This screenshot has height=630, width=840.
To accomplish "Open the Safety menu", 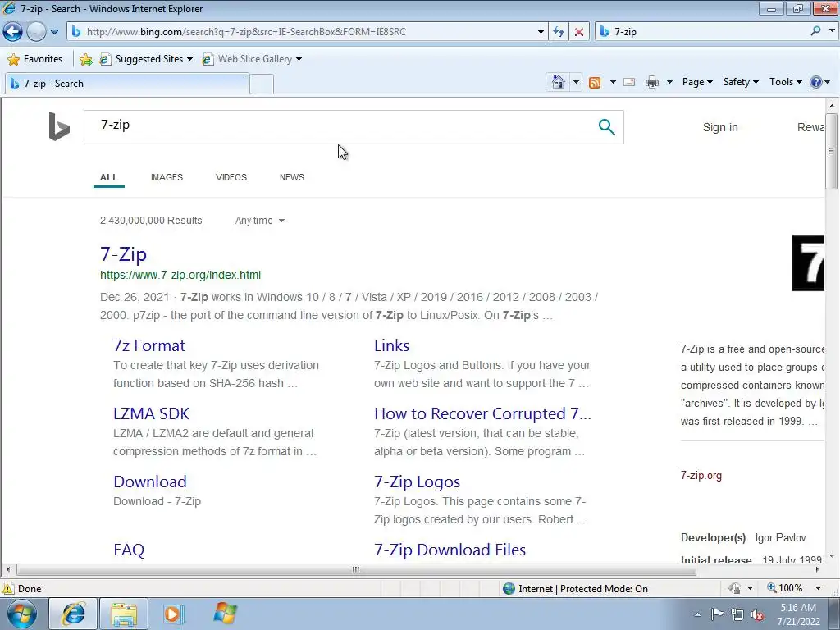I will [741, 82].
